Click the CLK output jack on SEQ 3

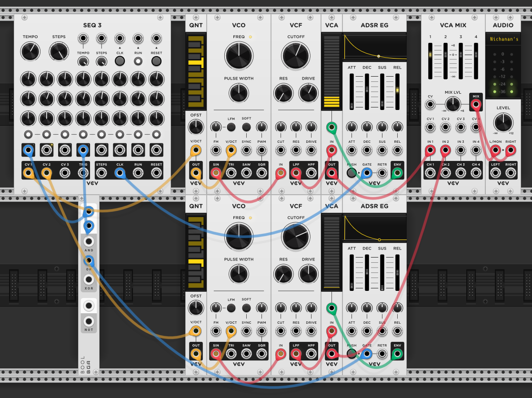click(120, 173)
